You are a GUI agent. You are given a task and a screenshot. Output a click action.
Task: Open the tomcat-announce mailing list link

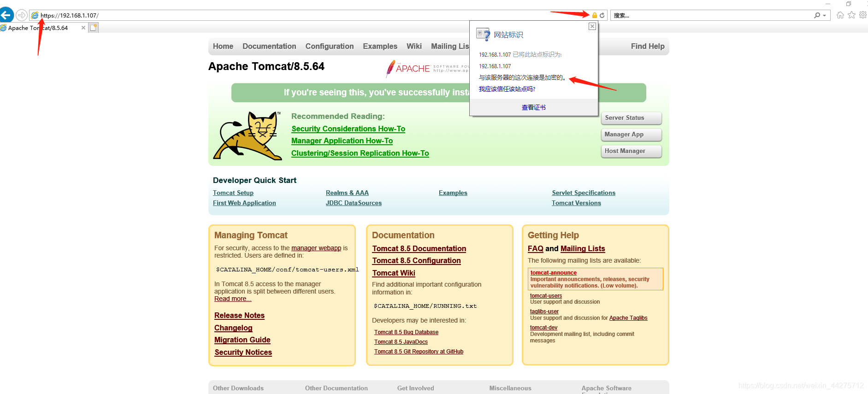point(553,273)
